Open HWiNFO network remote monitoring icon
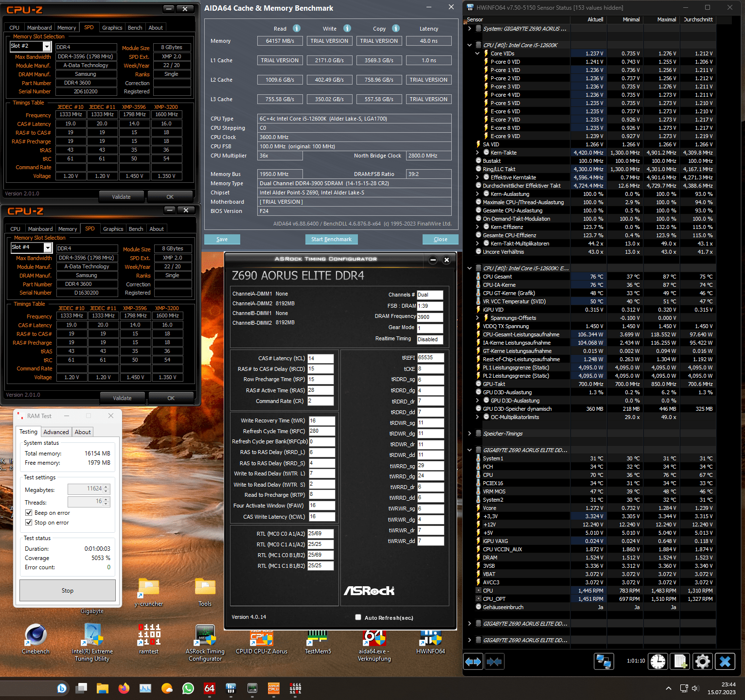This screenshot has height=700, width=745. click(x=604, y=662)
